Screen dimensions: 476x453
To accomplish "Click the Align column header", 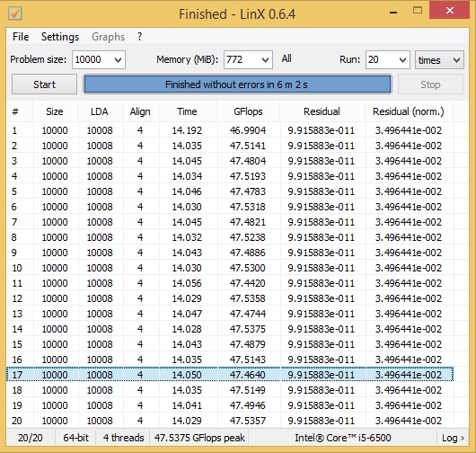I will coord(140,111).
